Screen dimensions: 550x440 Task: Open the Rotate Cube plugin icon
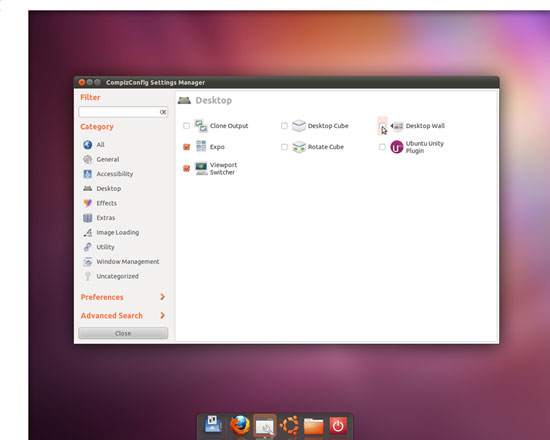pyautogui.click(x=299, y=147)
